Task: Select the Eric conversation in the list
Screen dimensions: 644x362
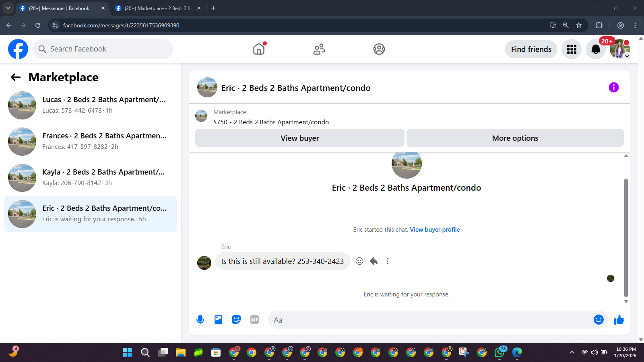Action: click(91, 214)
